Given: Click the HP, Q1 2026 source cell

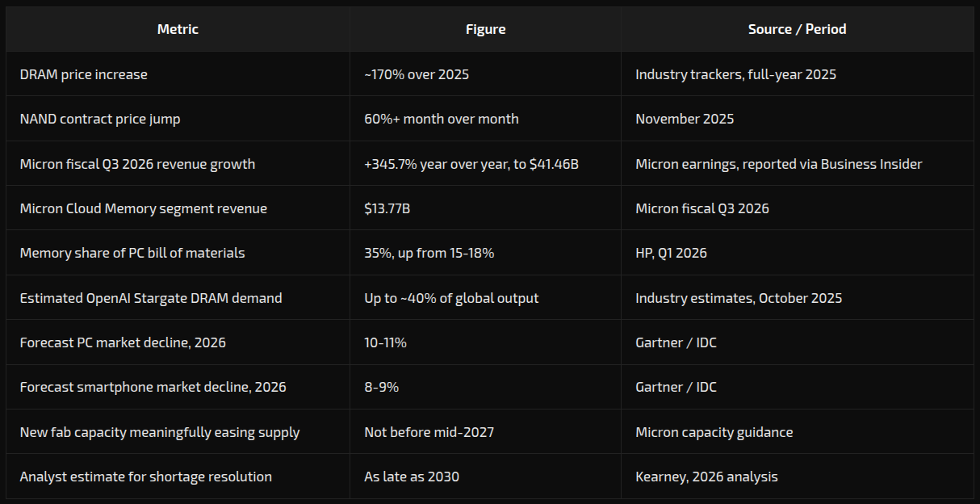Looking at the screenshot, I should (x=797, y=253).
